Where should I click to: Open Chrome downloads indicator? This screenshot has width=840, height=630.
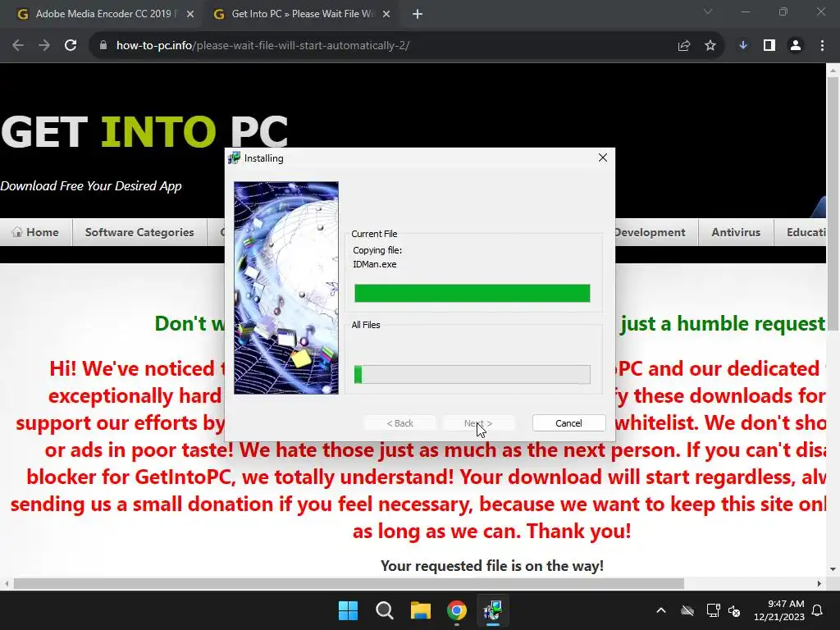[x=743, y=46]
